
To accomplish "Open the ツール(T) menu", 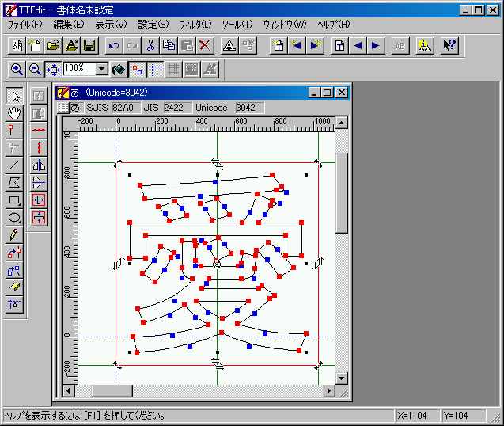I will [x=237, y=25].
